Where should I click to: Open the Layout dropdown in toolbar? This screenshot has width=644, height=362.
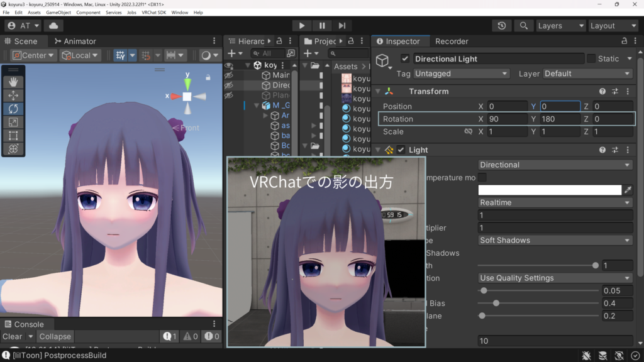[x=613, y=25]
